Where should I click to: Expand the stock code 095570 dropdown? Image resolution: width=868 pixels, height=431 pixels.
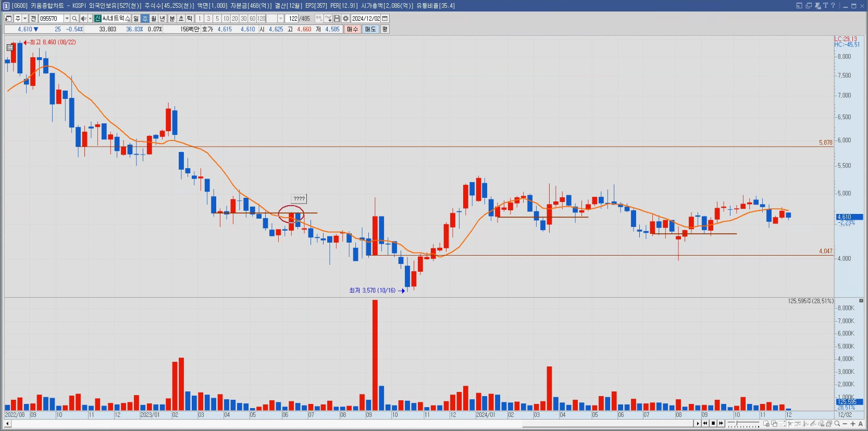pos(67,19)
